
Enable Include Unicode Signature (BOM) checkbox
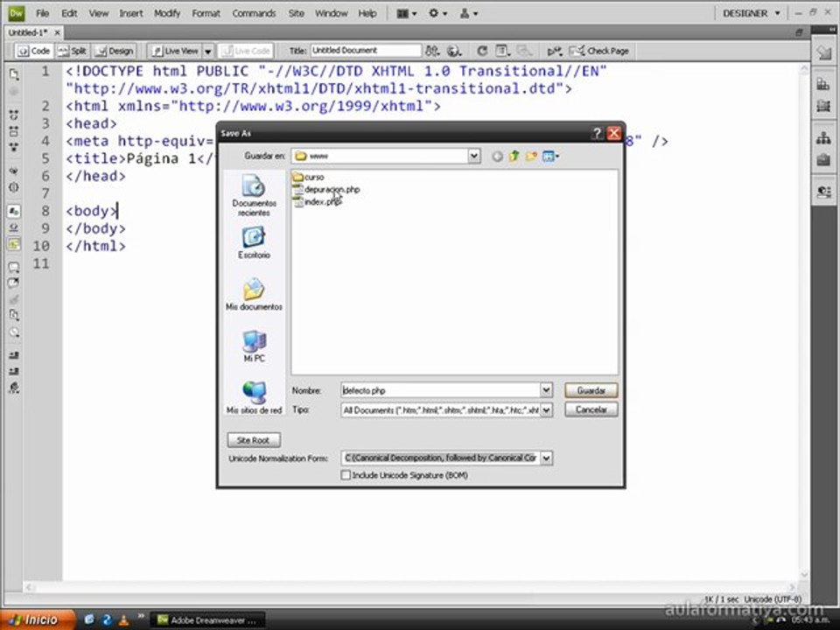tap(346, 475)
